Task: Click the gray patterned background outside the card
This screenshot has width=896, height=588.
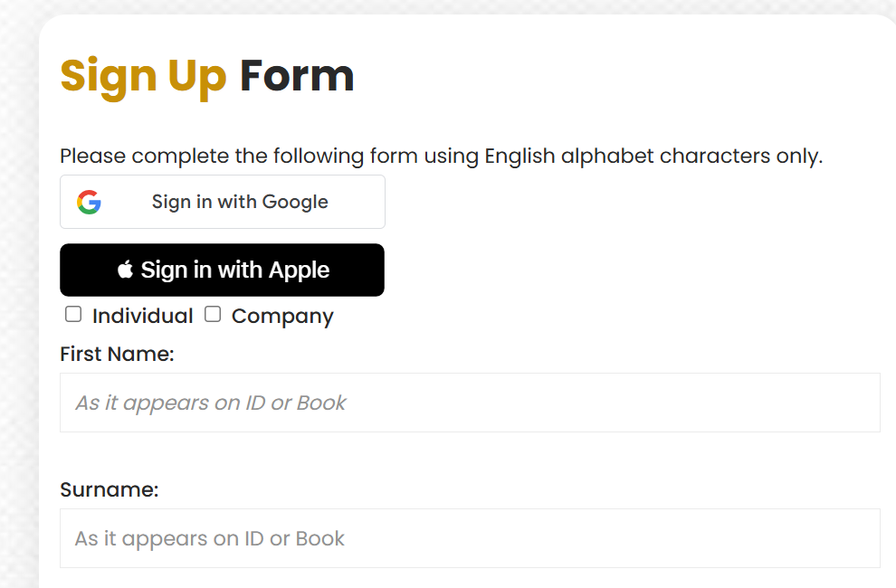Action: (x=17, y=286)
